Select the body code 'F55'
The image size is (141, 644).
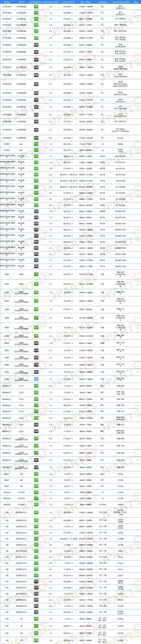(x=102, y=284)
